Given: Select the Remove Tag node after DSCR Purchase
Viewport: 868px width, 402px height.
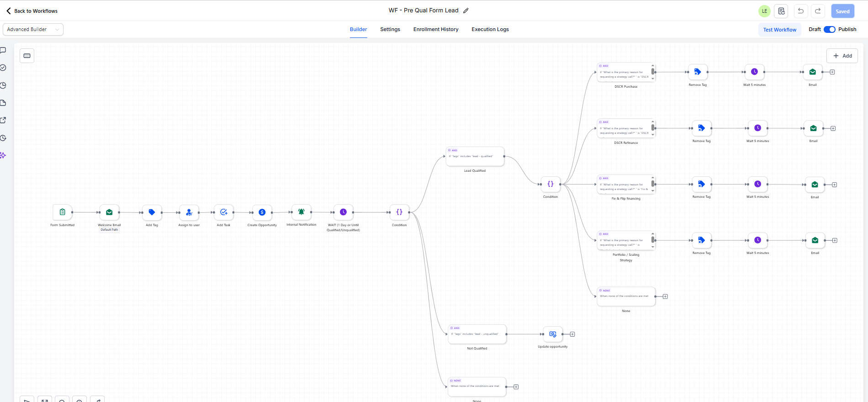Looking at the screenshot, I should pos(698,72).
